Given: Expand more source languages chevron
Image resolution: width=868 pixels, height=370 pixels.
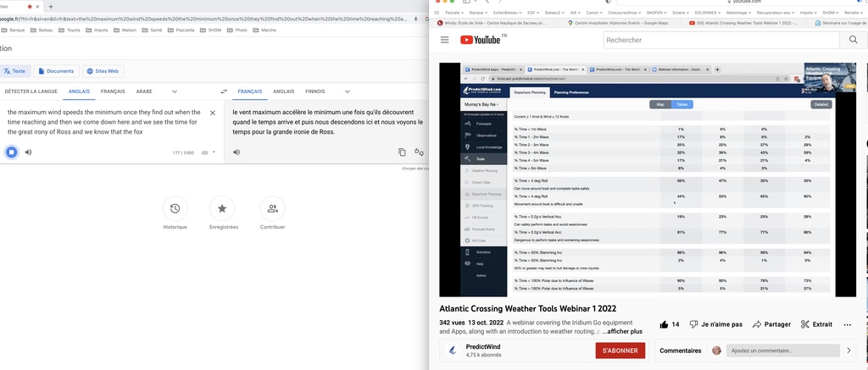Looking at the screenshot, I should [x=175, y=91].
